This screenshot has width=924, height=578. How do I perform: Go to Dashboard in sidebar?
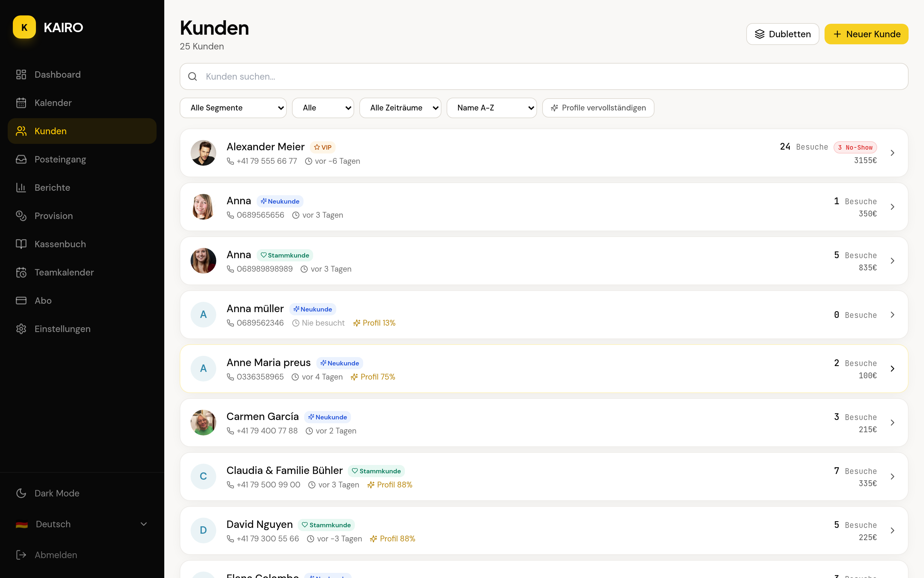(x=82, y=74)
